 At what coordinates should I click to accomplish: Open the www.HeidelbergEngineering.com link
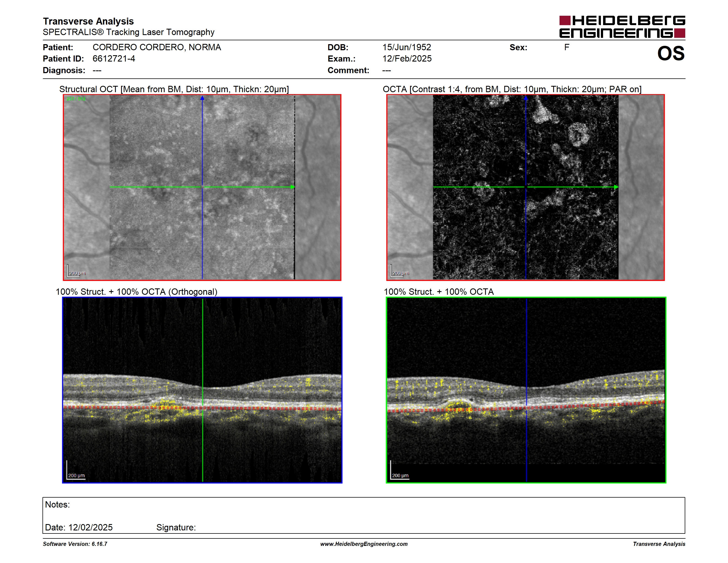click(364, 544)
